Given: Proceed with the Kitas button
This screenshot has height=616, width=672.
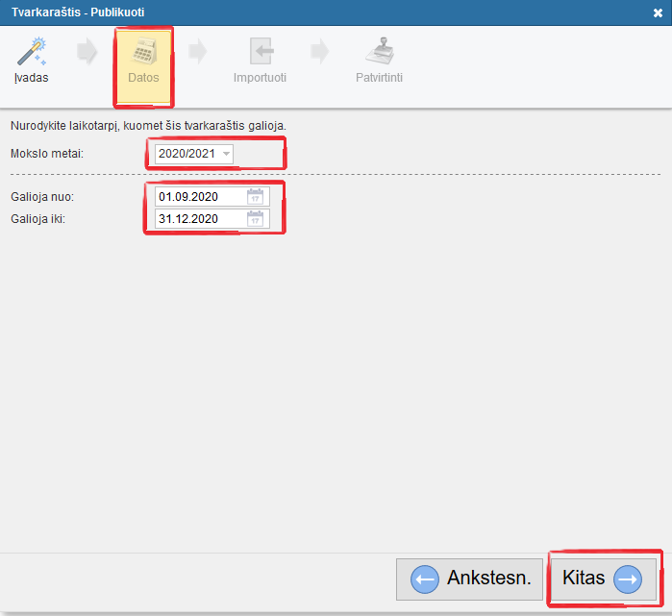Looking at the screenshot, I should click(x=602, y=579).
